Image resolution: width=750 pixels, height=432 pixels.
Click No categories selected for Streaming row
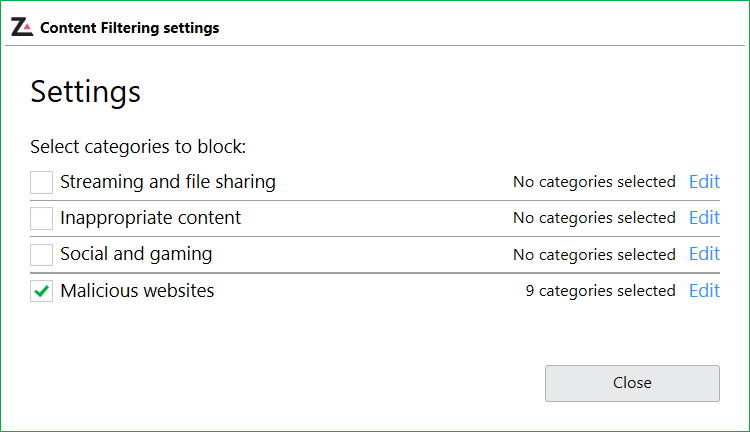click(x=594, y=182)
